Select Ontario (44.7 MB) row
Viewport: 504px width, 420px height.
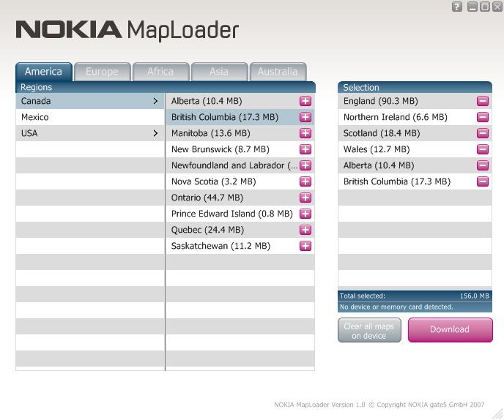240,198
